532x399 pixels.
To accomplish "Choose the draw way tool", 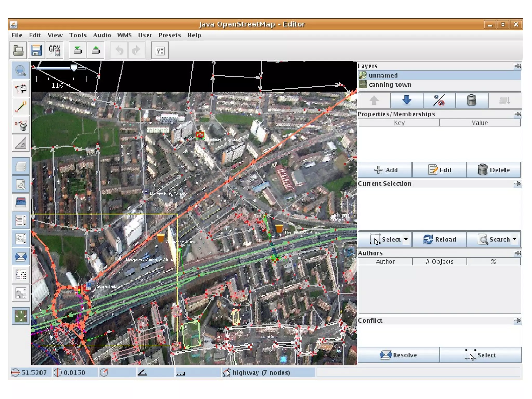I will coord(21,107).
